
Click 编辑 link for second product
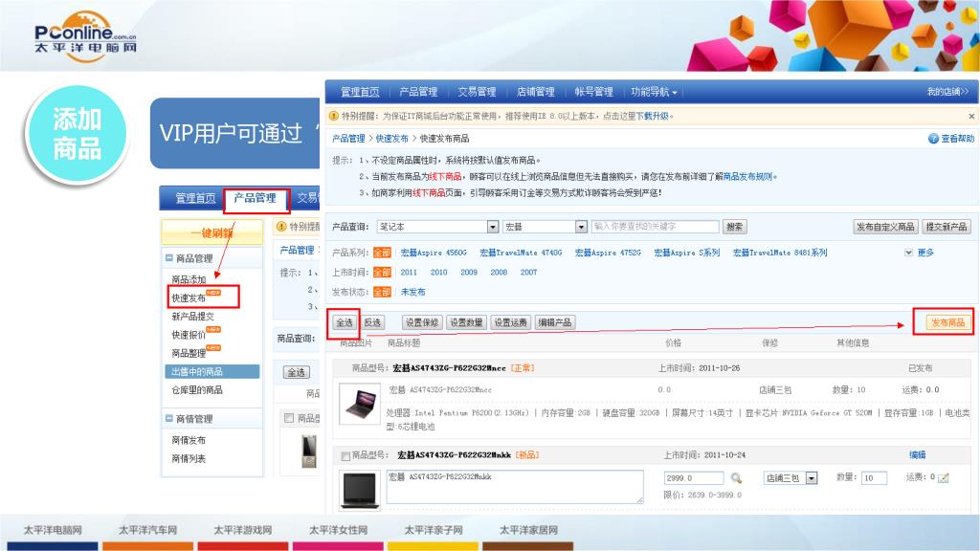(918, 455)
